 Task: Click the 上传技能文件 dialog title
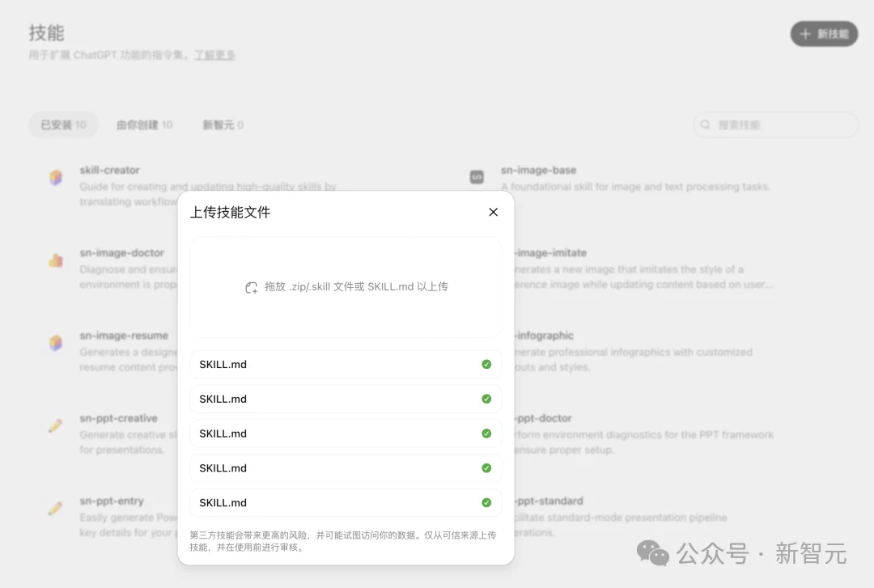point(230,213)
